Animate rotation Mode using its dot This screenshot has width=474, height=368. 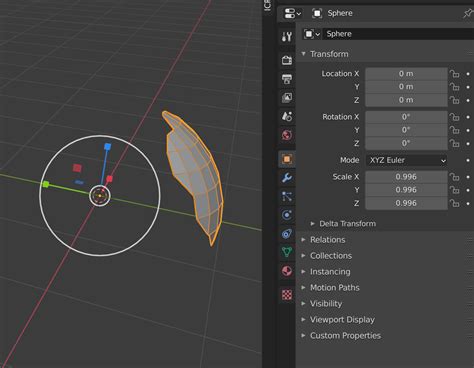tap(468, 160)
